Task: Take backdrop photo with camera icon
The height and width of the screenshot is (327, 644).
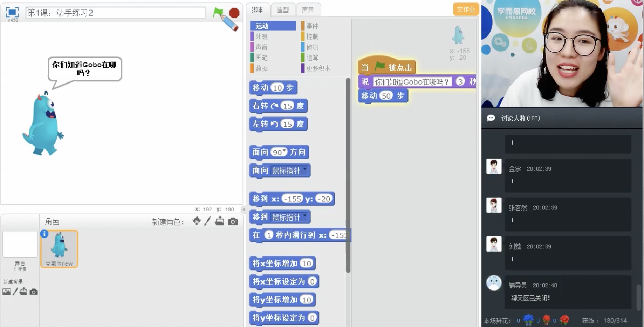Action: click(x=34, y=292)
